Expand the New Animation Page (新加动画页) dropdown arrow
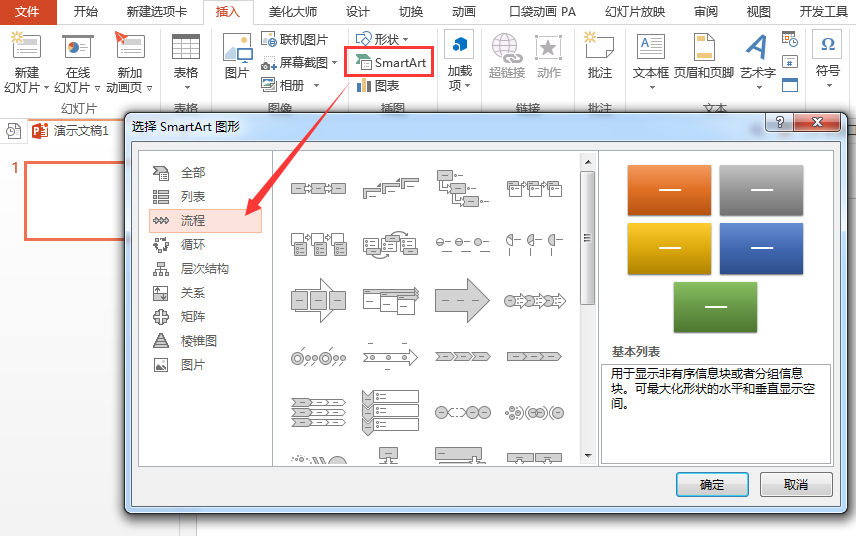 click(x=149, y=88)
